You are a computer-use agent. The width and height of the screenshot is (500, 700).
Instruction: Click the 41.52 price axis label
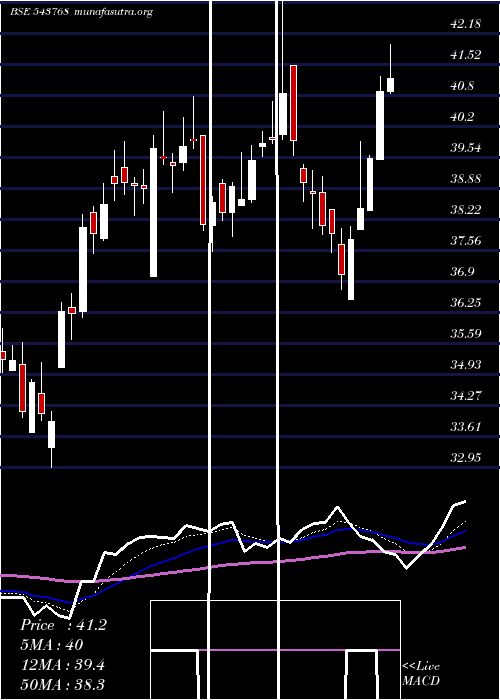(x=466, y=55)
